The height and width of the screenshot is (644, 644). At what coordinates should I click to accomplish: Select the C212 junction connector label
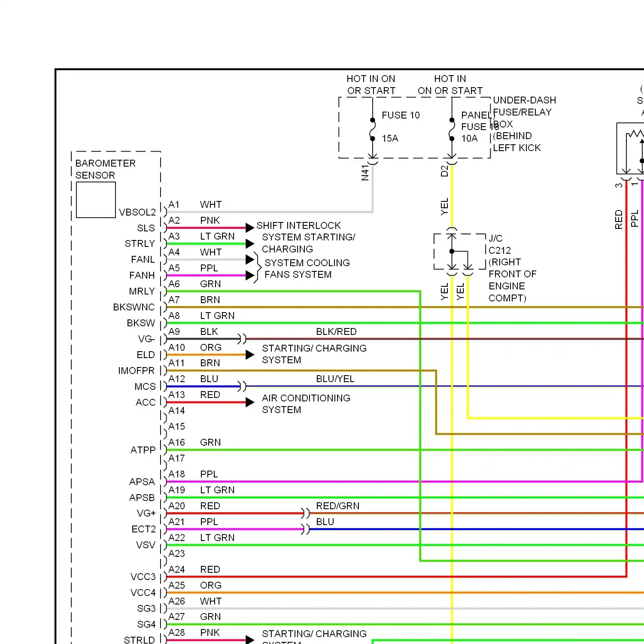[x=500, y=250]
